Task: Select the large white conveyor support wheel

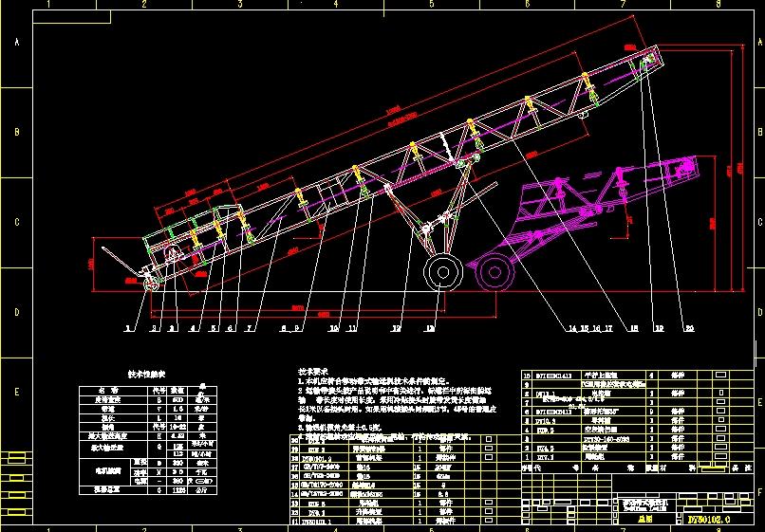Action: (x=443, y=272)
